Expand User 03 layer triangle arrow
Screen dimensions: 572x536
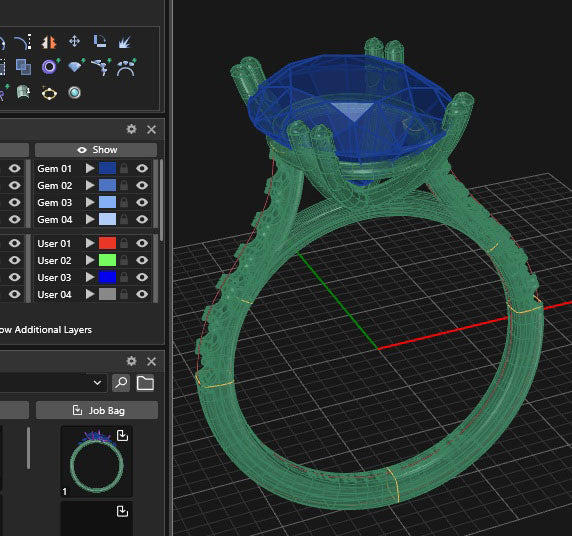click(x=90, y=277)
